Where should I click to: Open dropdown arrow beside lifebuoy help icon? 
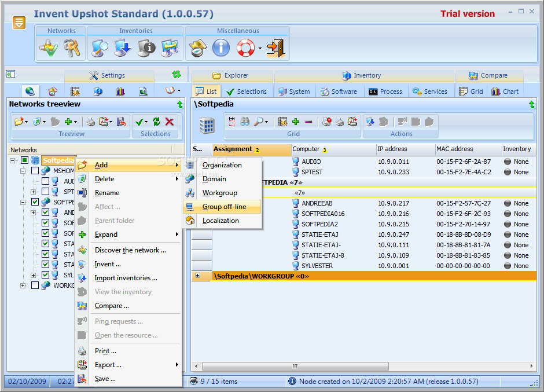[x=260, y=48]
